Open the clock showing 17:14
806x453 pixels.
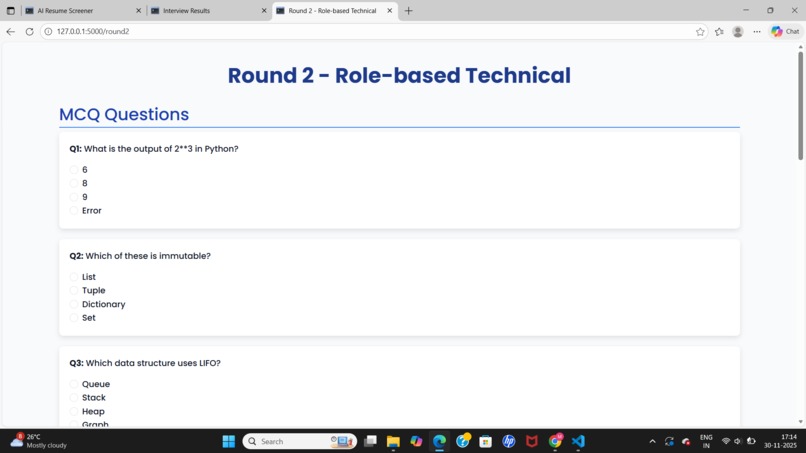781,441
